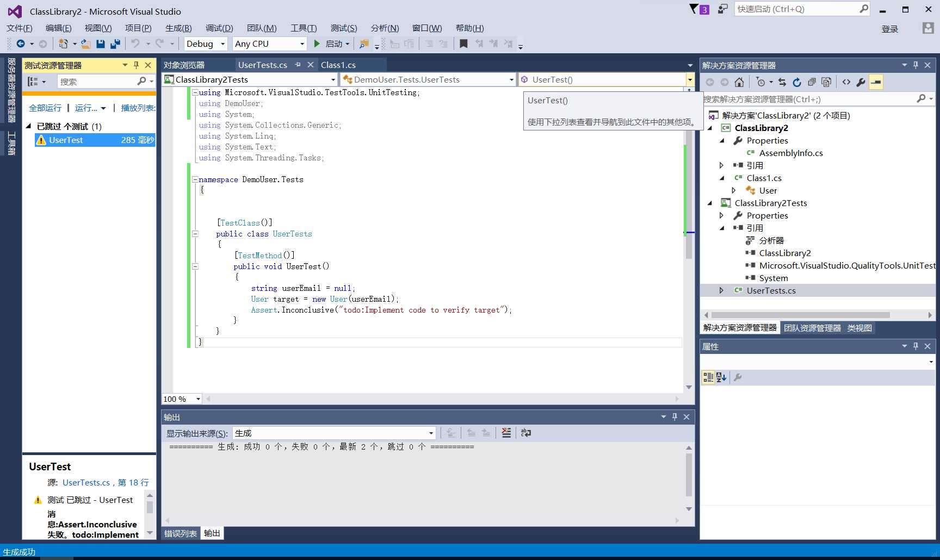
Task: Click Properties wrench in Solution Explorer toolbar
Action: point(861,82)
